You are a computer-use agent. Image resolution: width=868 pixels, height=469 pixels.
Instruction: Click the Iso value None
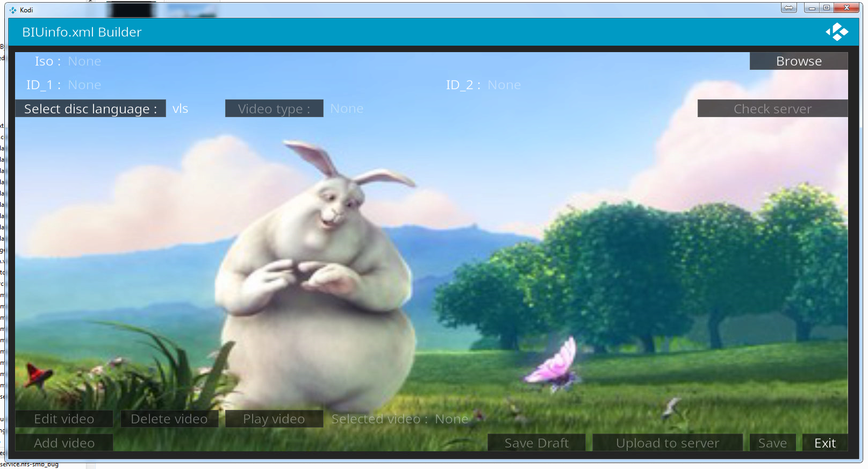click(x=84, y=61)
